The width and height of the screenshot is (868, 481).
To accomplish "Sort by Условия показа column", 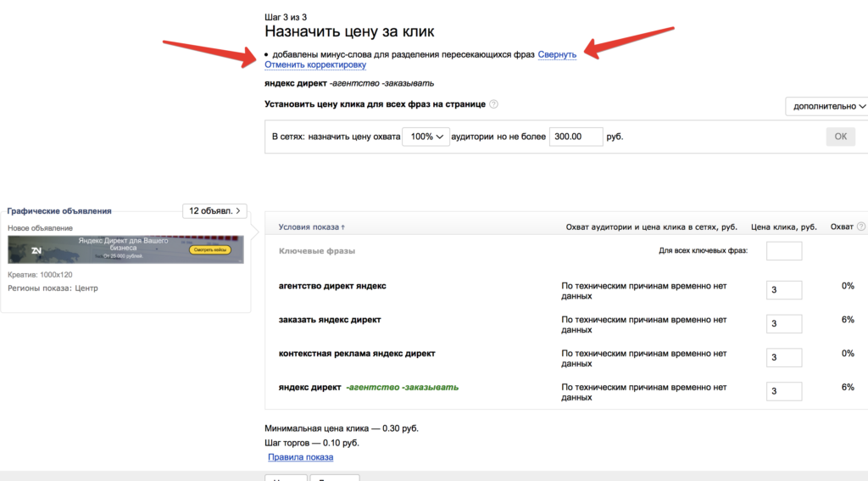I will (312, 227).
